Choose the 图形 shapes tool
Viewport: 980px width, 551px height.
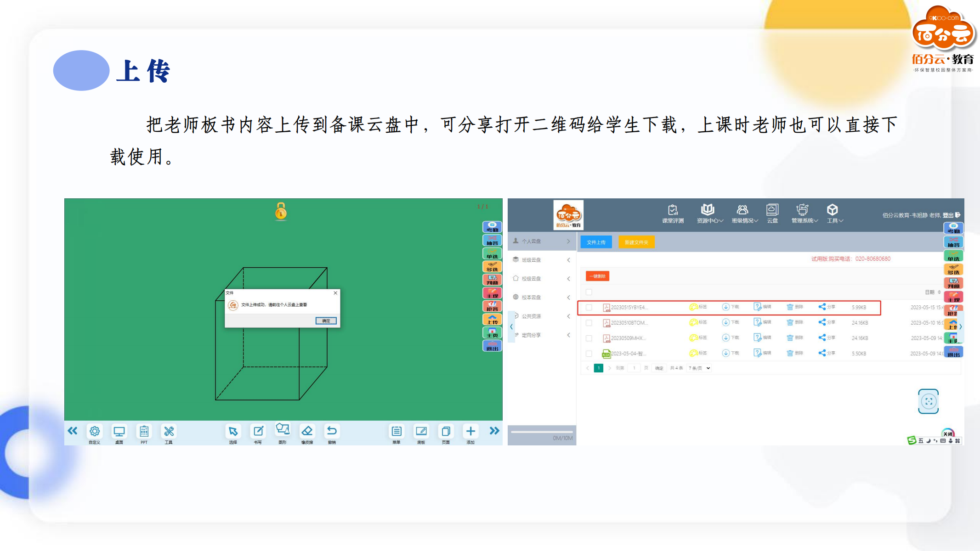[283, 433]
